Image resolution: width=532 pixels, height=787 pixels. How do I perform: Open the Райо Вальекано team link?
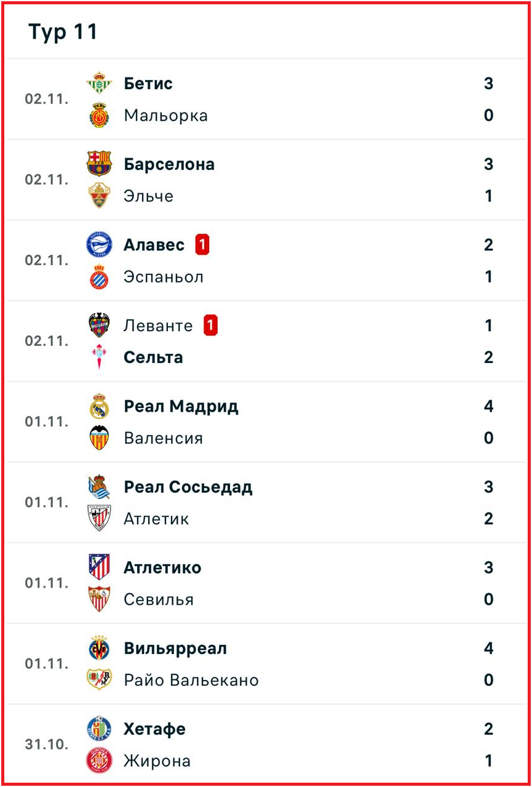tap(191, 680)
